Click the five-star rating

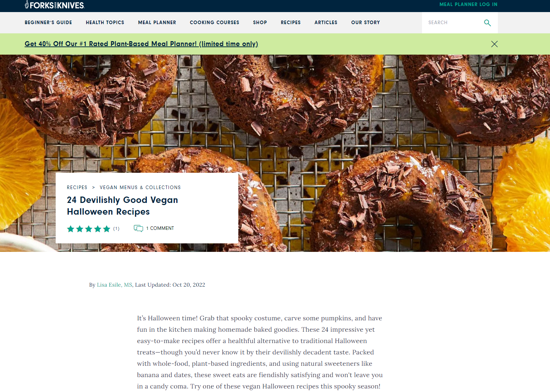pyautogui.click(x=89, y=229)
